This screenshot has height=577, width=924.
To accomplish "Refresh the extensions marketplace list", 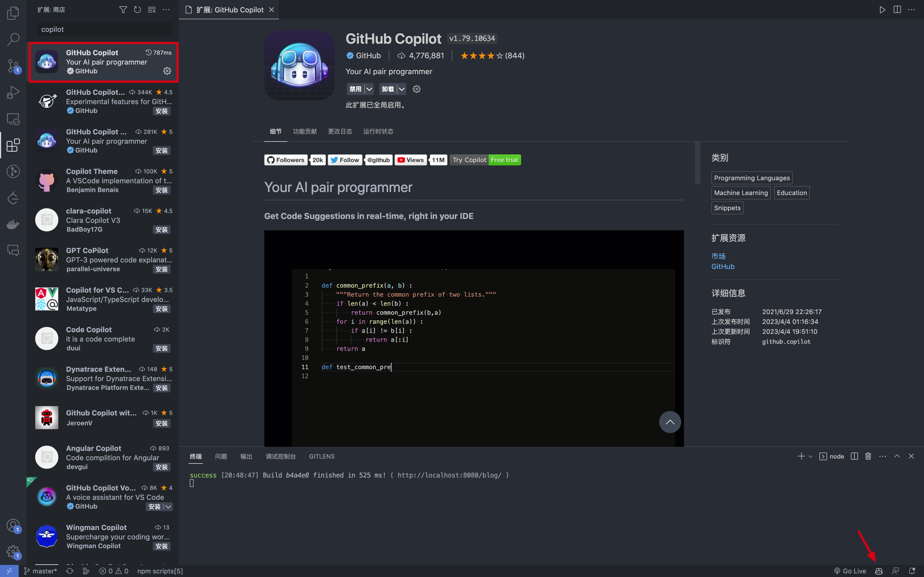I will click(137, 10).
